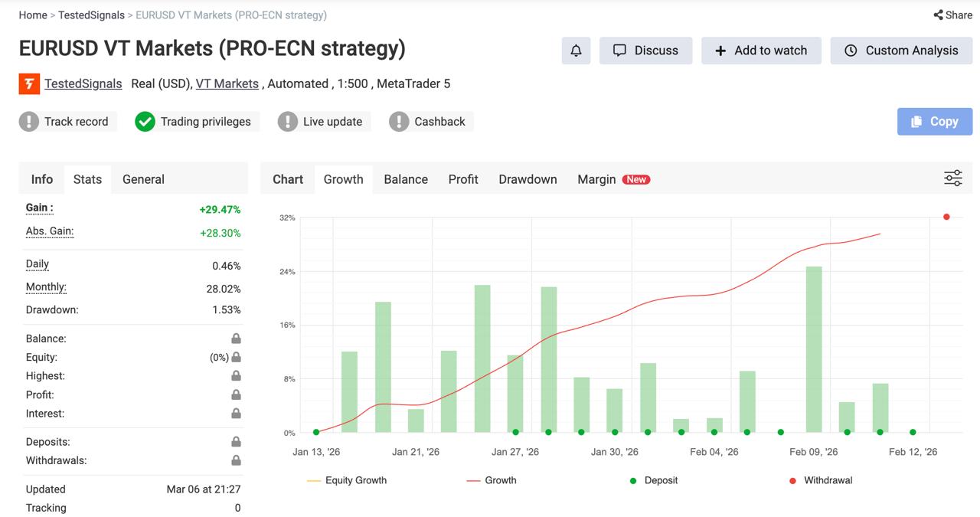Click the lock icon beside Balance

[236, 339]
